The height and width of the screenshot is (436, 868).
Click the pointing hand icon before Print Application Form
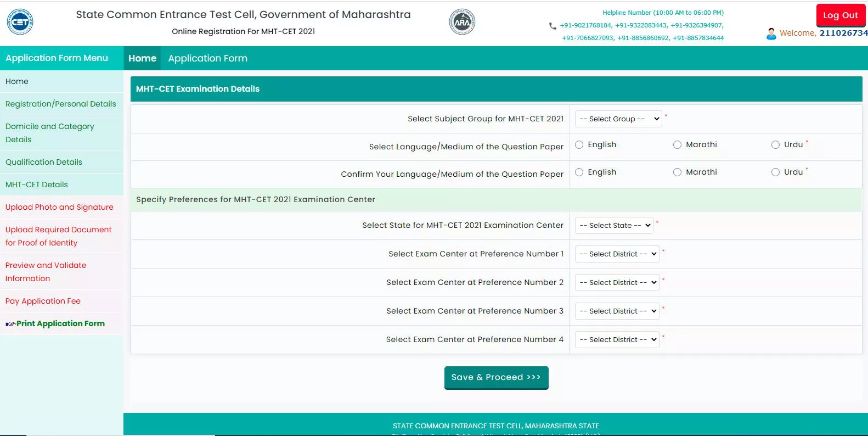pos(10,324)
